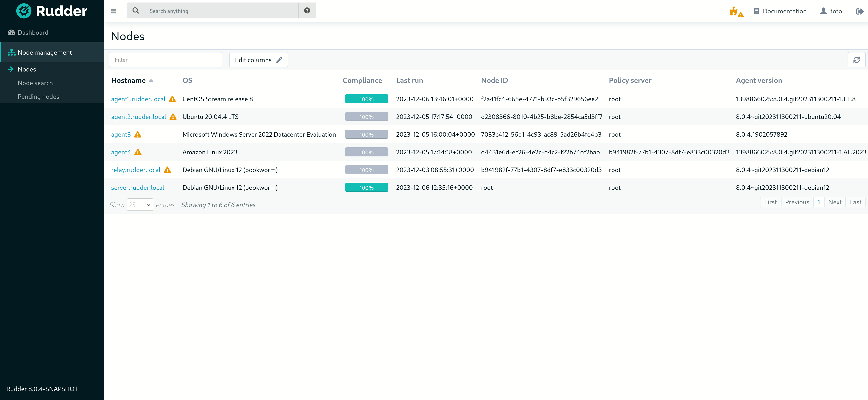This screenshot has height=400, width=868.
Task: Click the Node management sitemap icon
Action: (x=11, y=53)
